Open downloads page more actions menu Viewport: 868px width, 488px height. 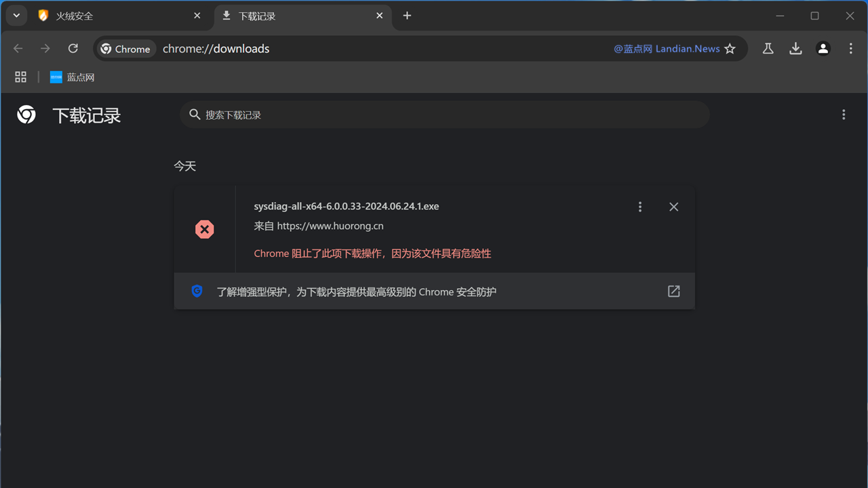[844, 115]
